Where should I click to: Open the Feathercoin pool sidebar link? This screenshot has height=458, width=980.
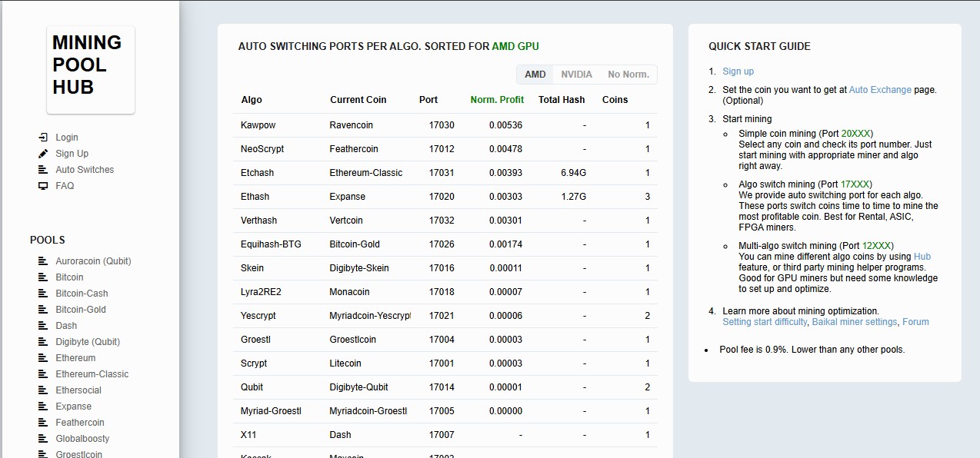[80, 422]
